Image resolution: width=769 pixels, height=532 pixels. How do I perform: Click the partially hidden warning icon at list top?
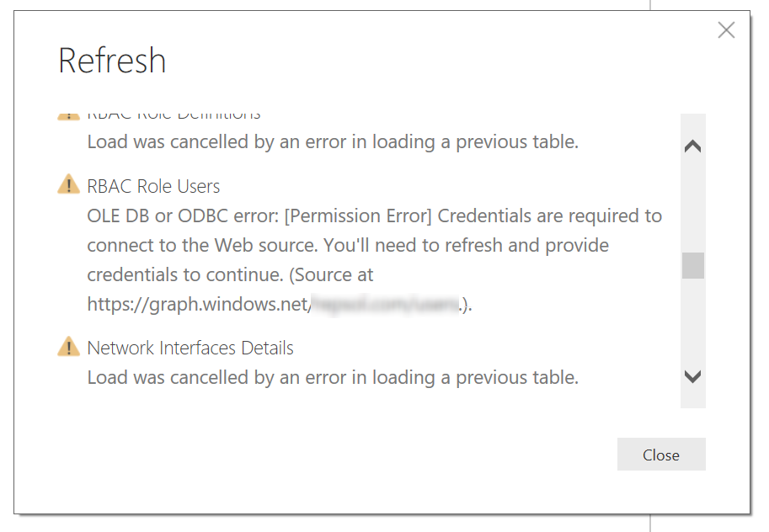click(x=68, y=116)
